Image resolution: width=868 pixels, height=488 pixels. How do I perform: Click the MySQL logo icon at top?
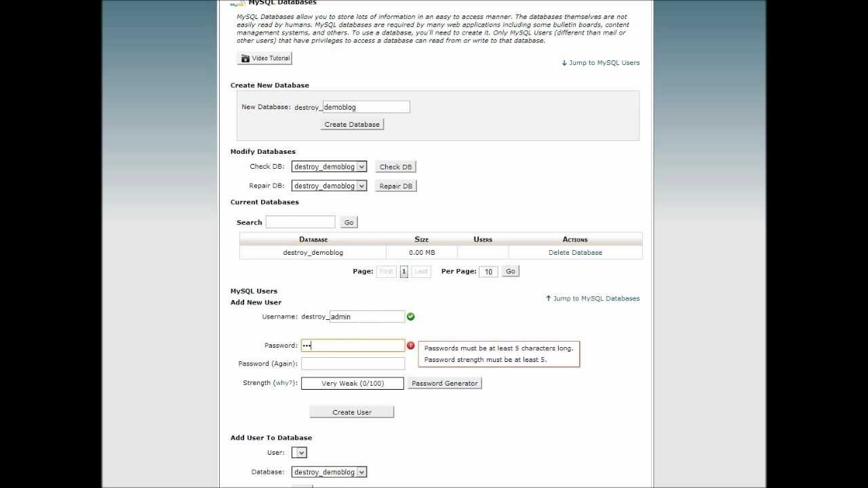tap(237, 3)
